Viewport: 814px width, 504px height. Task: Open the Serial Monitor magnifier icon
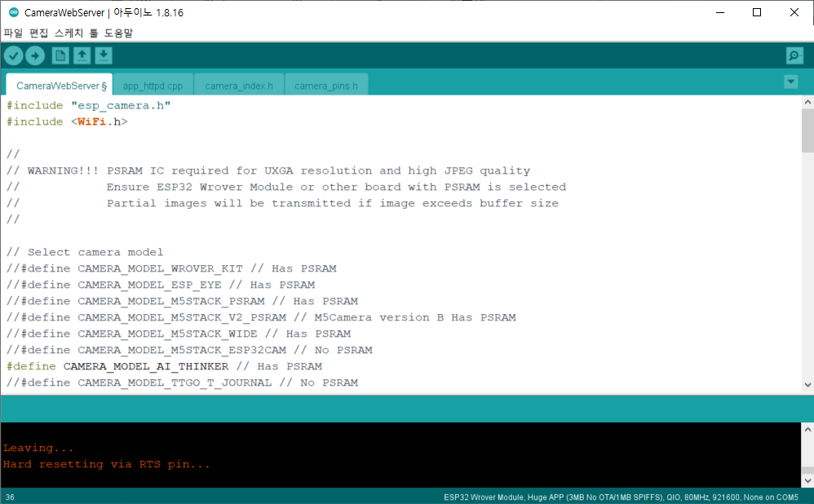(x=794, y=55)
